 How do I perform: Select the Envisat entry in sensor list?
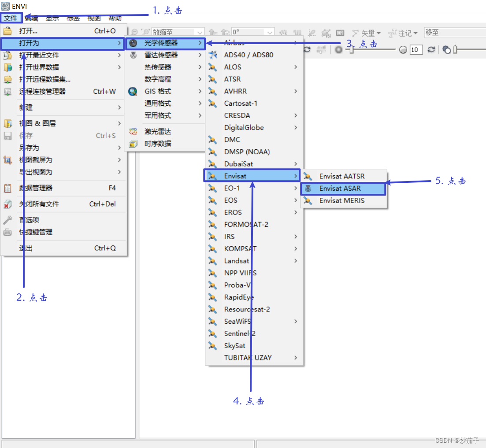coord(252,176)
